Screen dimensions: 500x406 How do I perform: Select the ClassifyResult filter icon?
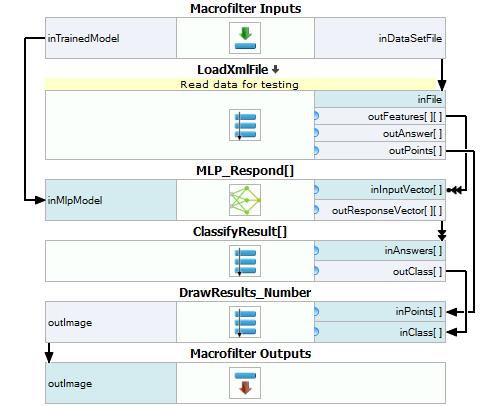pyautogui.click(x=245, y=261)
